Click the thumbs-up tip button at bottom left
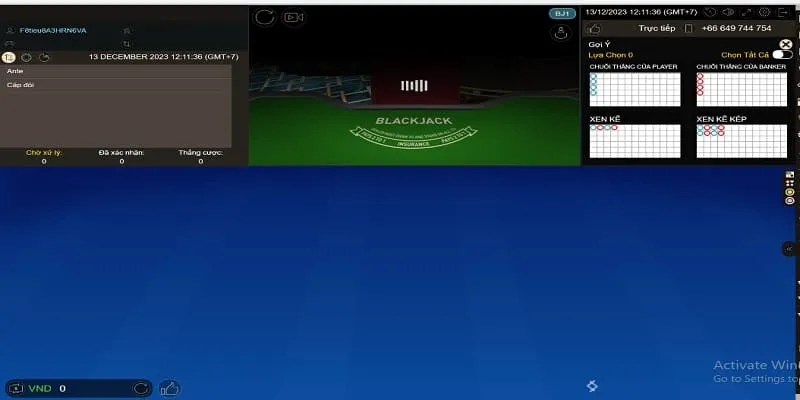 [169, 389]
